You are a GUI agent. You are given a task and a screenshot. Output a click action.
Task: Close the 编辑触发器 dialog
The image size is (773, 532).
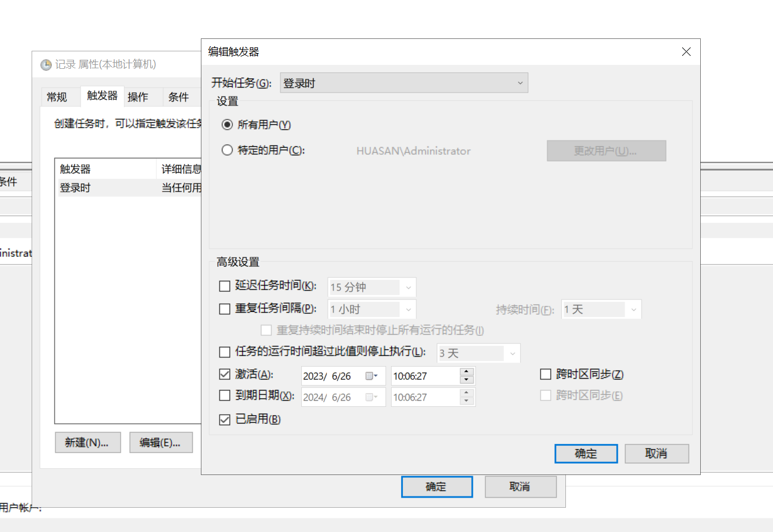686,52
